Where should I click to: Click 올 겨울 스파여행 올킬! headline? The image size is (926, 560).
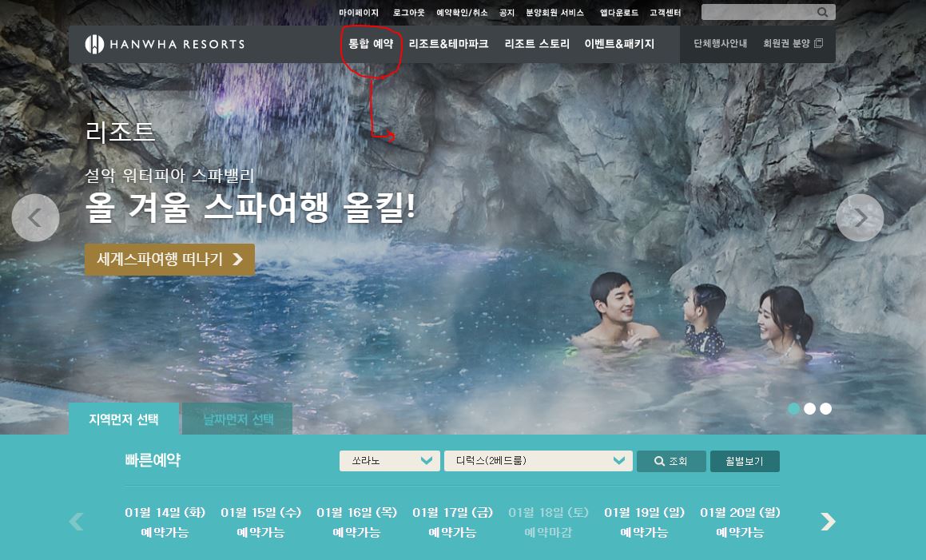[250, 208]
